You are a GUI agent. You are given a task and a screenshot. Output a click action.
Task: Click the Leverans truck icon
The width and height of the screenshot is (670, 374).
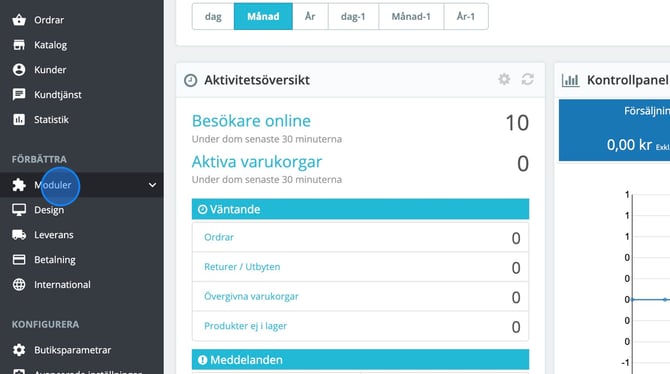(19, 235)
